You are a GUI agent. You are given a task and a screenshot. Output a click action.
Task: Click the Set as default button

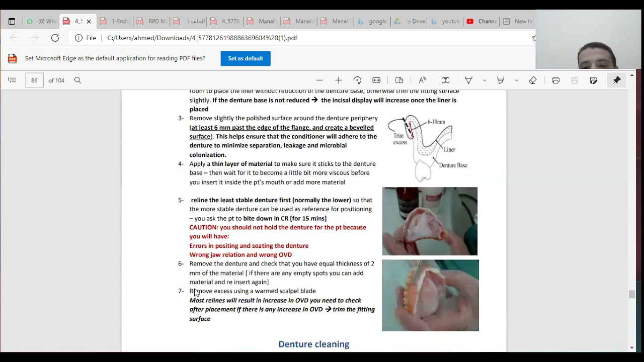pos(246,58)
